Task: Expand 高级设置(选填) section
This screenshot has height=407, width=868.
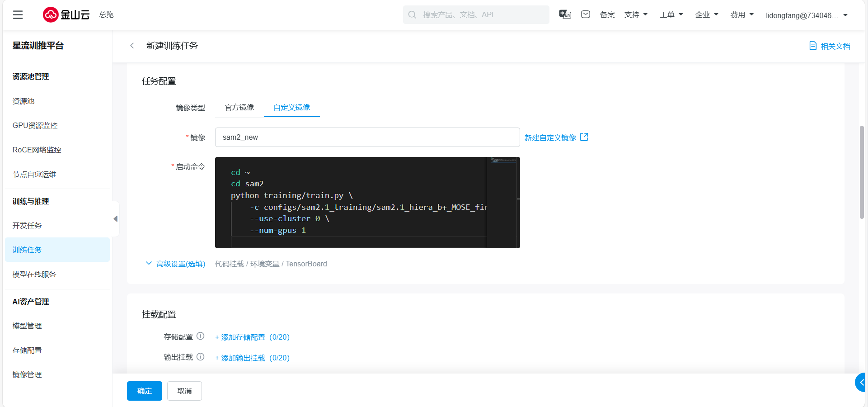Action: (176, 264)
